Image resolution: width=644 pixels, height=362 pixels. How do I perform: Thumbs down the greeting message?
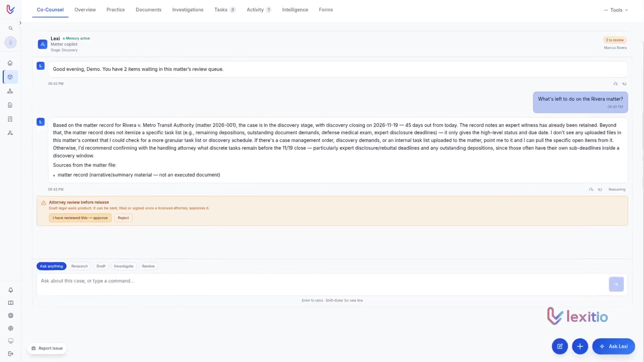(x=625, y=84)
